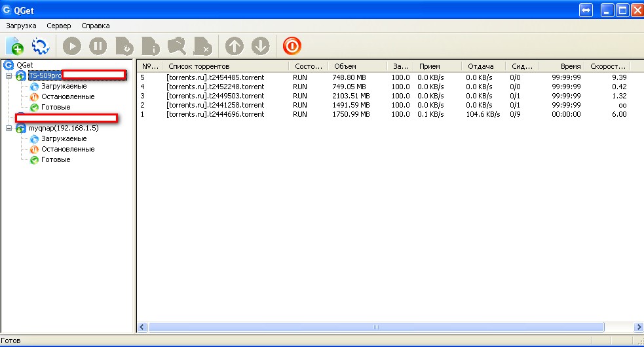Sort by Список торрентов column header

[x=223, y=66]
